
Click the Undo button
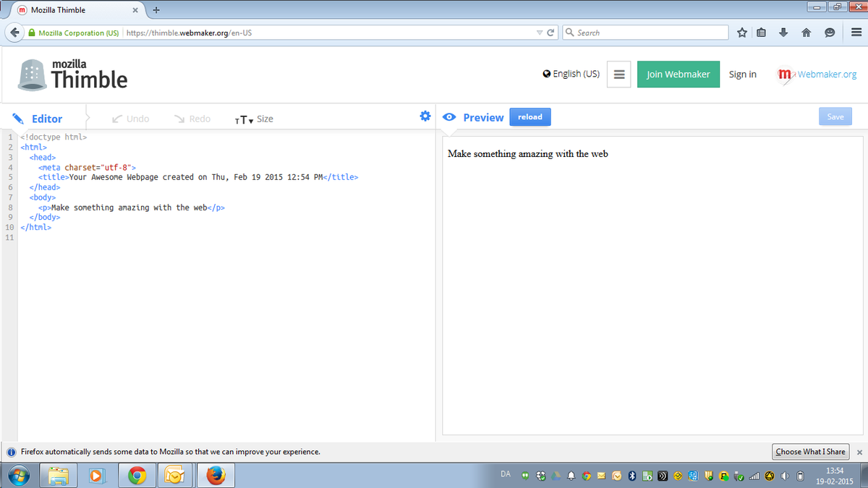click(131, 119)
